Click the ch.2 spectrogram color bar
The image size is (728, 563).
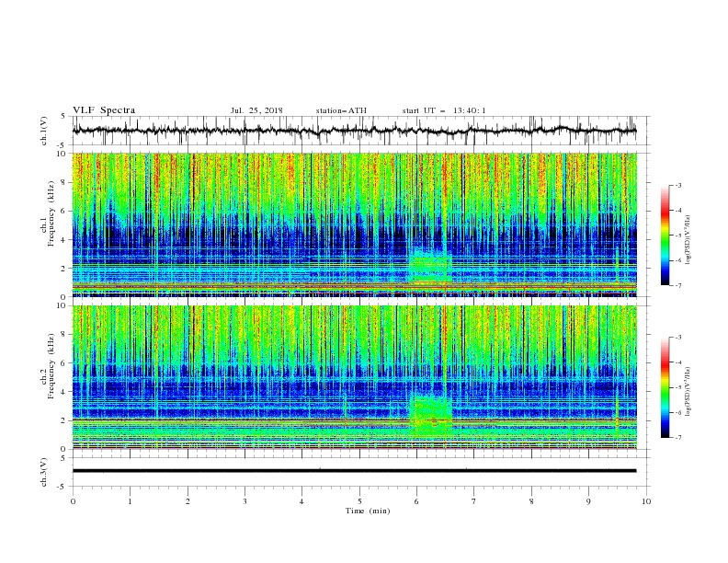point(665,387)
